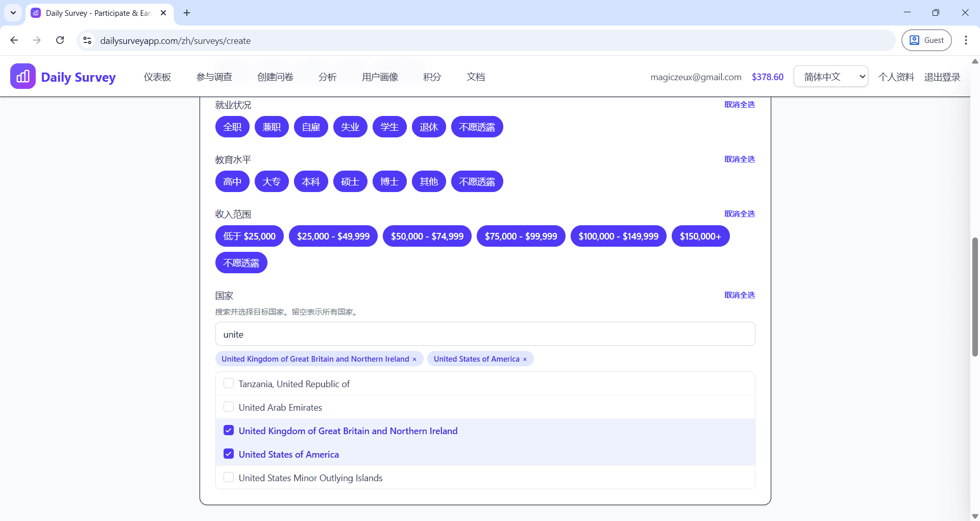Check the United Arab Emirates checkbox
Screen dimensions: 980x521
pyautogui.click(x=229, y=407)
